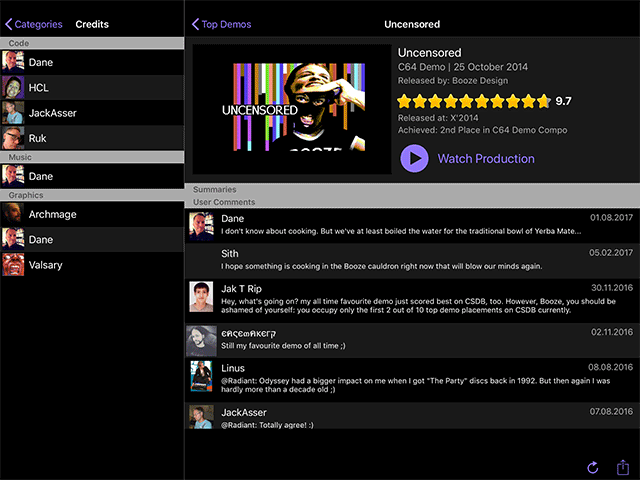
Task: Click Ruk's avatar picture
Action: click(13, 138)
